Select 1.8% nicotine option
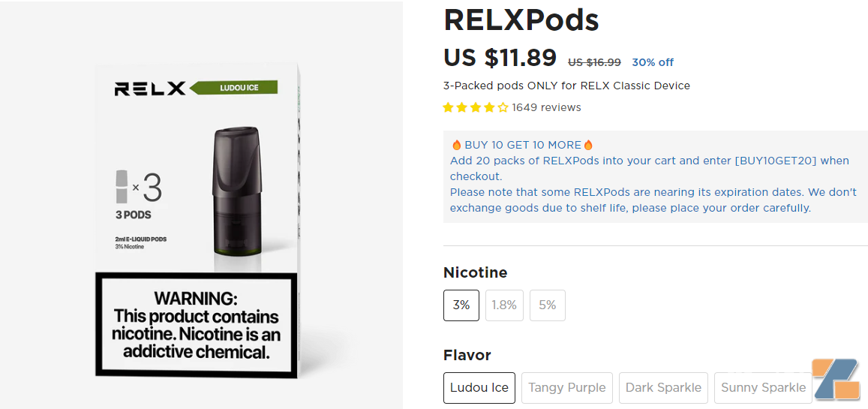 [504, 305]
